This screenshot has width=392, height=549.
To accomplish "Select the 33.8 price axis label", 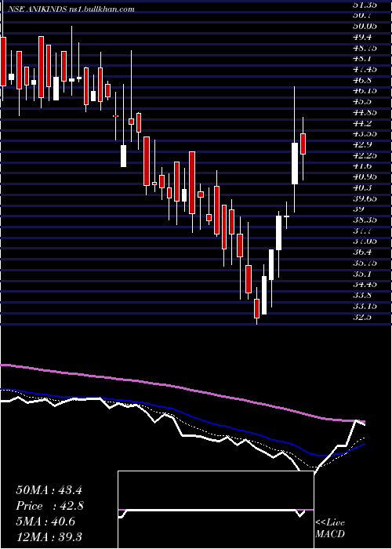I will (x=362, y=296).
